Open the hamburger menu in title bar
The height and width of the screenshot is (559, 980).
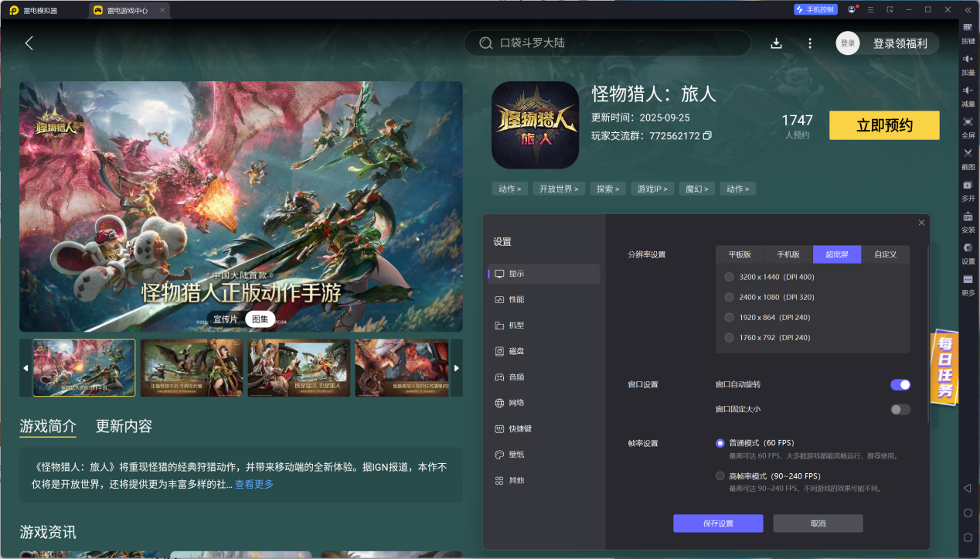tap(871, 9)
